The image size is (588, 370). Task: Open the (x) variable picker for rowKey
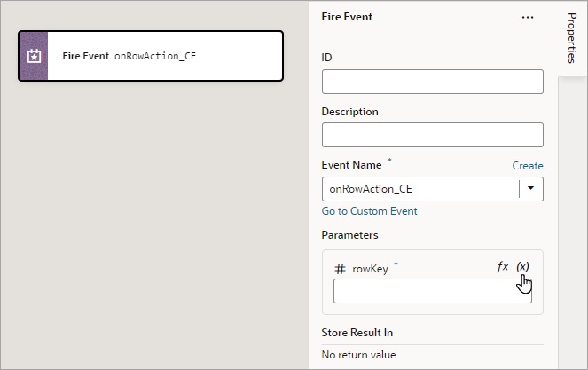click(x=523, y=267)
